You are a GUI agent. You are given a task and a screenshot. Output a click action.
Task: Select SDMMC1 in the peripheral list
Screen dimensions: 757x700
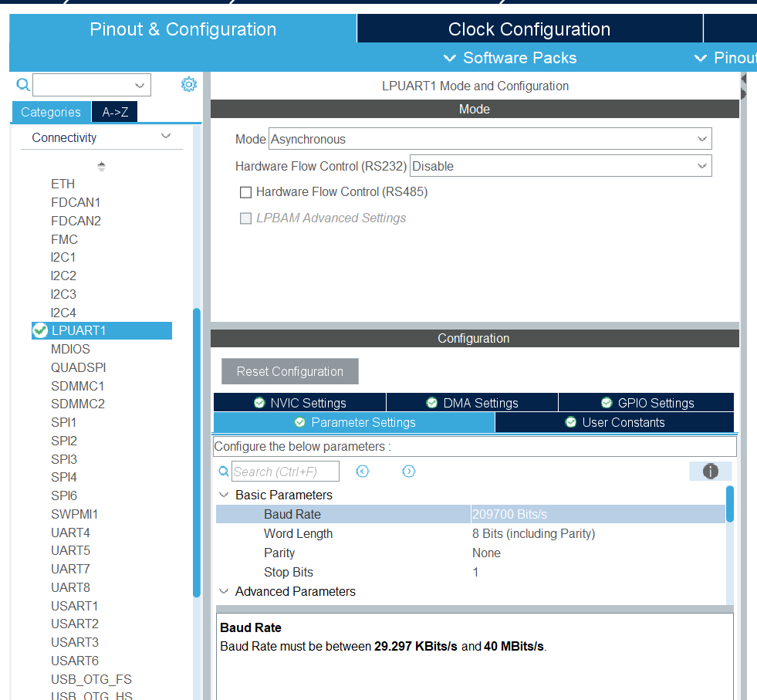pos(78,386)
